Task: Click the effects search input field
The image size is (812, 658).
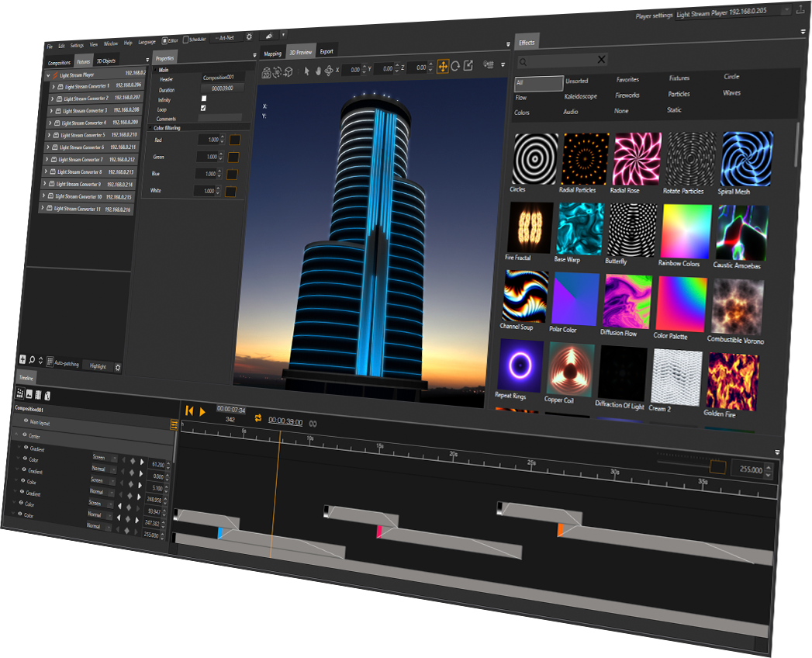Action: (x=561, y=61)
